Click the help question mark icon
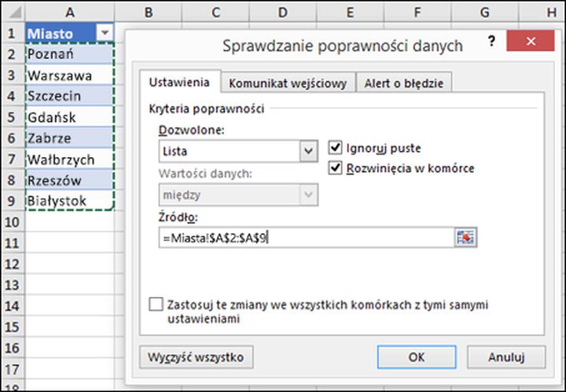The image size is (566, 392). (491, 41)
